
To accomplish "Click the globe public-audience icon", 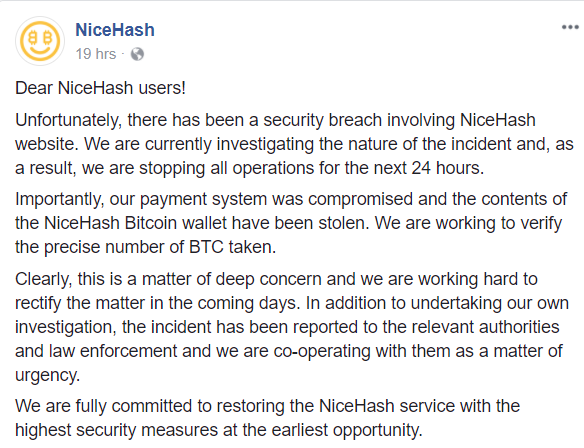I will (x=137, y=54).
